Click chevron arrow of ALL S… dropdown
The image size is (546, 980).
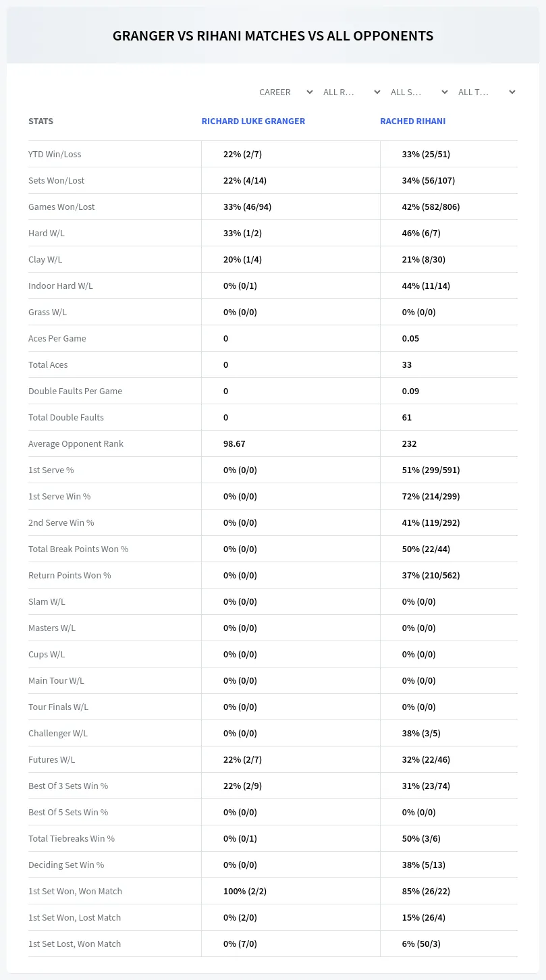click(x=444, y=92)
